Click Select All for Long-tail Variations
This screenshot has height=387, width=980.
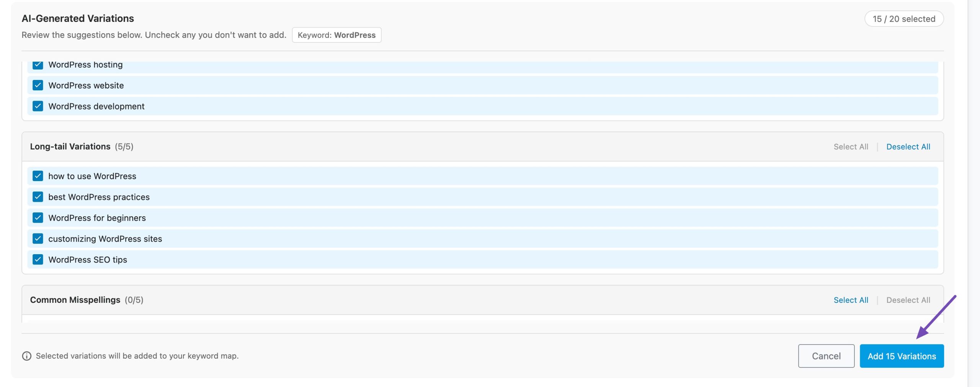pyautogui.click(x=851, y=147)
